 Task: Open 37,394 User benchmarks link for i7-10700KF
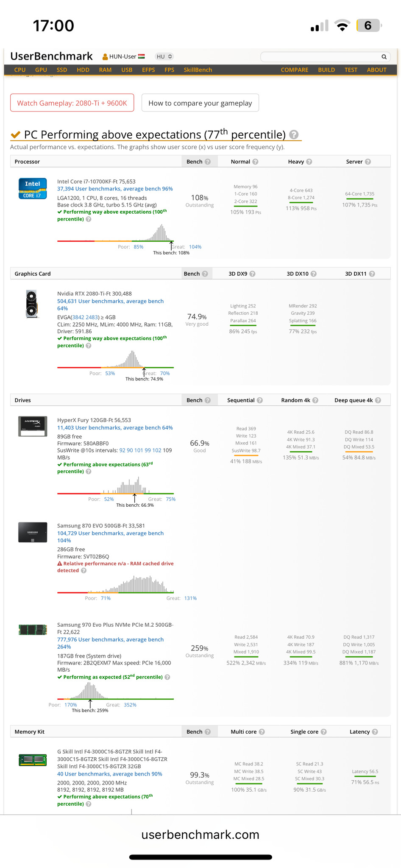pos(115,189)
